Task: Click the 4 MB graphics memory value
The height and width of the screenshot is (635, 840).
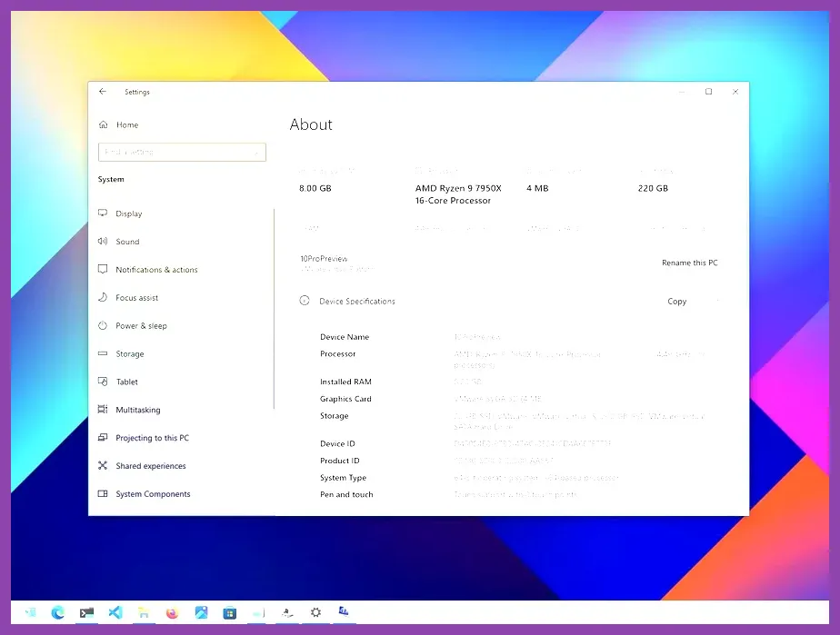Action: (537, 188)
